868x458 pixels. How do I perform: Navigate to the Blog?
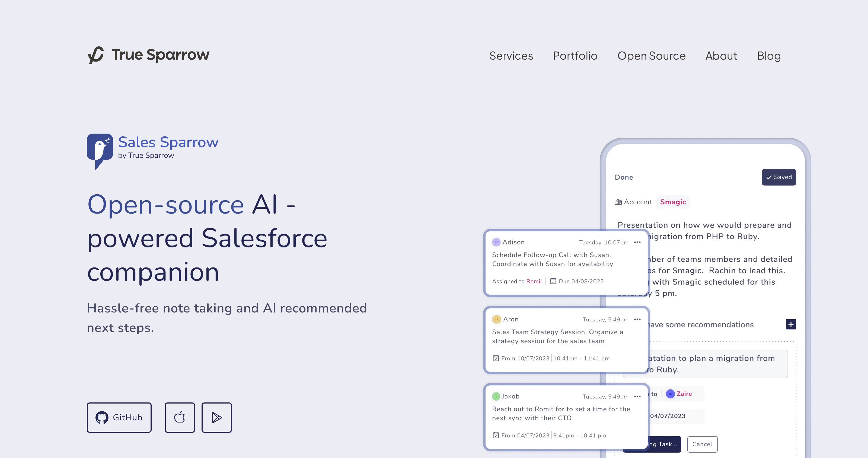769,56
